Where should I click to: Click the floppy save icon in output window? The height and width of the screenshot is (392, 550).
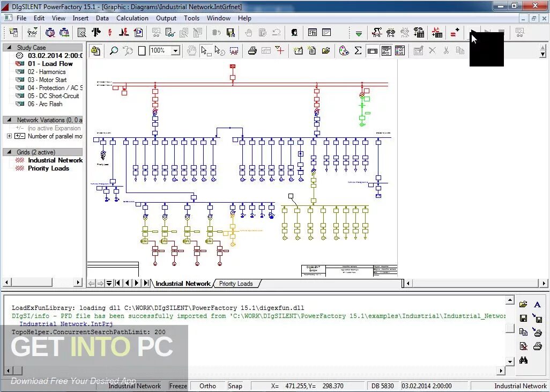tap(523, 319)
